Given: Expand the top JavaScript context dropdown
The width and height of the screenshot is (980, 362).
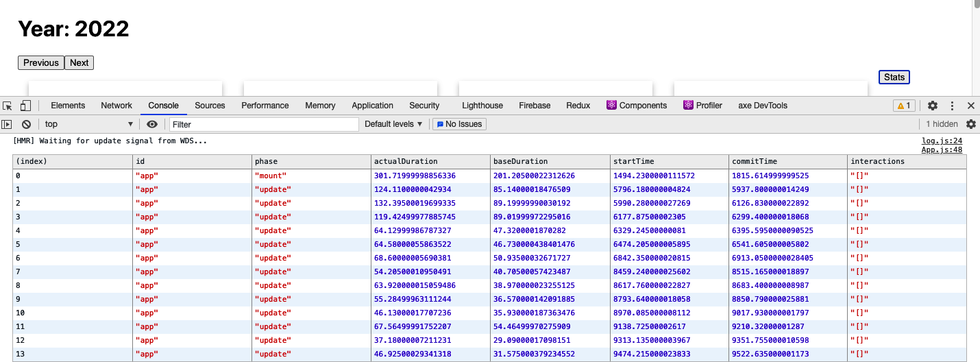Looking at the screenshot, I should [89, 124].
